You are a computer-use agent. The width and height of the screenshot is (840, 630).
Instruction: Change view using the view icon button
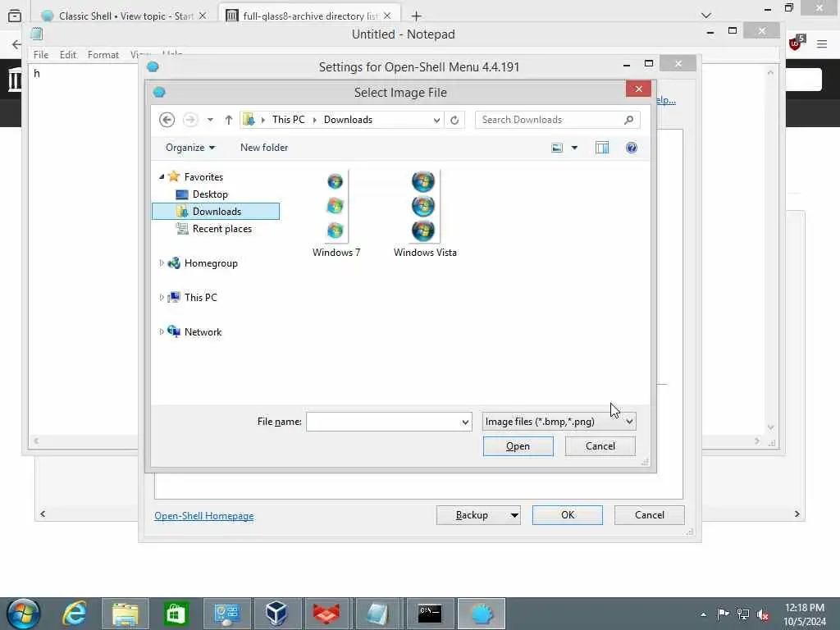point(557,148)
